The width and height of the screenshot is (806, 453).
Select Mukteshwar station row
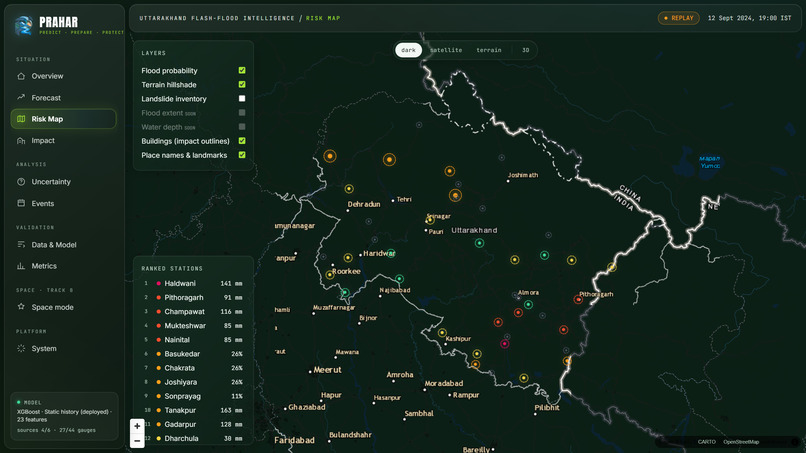coord(193,325)
